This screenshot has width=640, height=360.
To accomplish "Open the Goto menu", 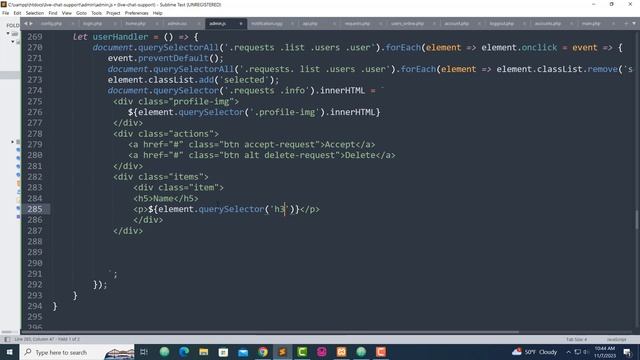I will pyautogui.click(x=81, y=13).
